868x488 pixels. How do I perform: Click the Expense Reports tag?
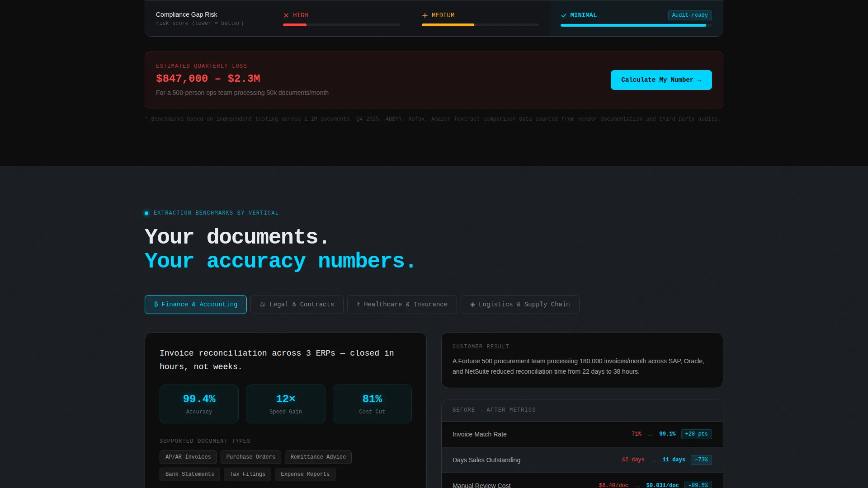(305, 474)
